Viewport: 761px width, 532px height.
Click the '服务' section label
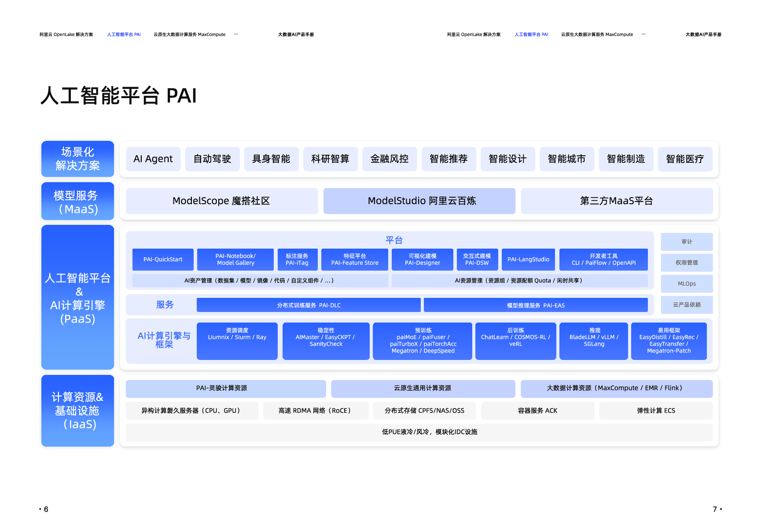click(165, 305)
